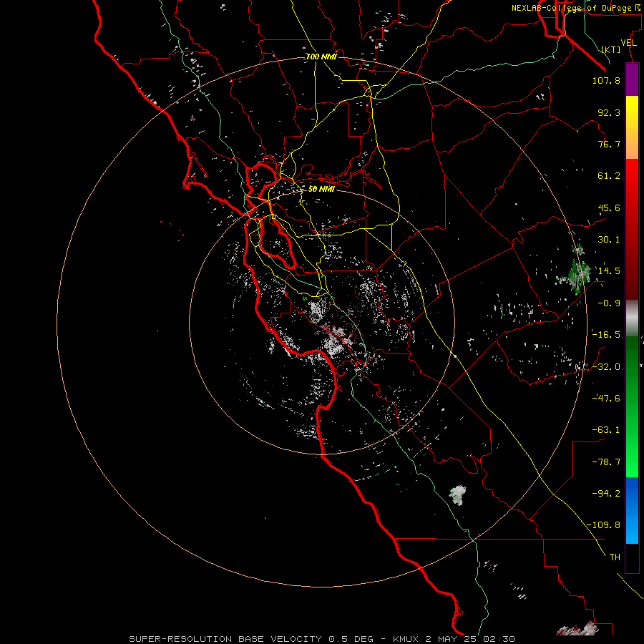Click the blue segment of the color bar
The image size is (644, 644).
[632, 510]
